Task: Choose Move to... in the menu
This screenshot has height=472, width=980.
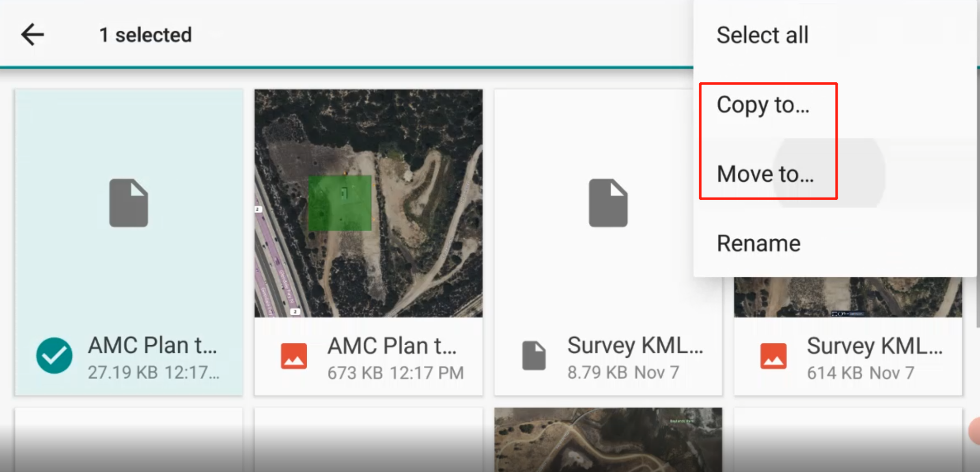Action: [x=765, y=174]
